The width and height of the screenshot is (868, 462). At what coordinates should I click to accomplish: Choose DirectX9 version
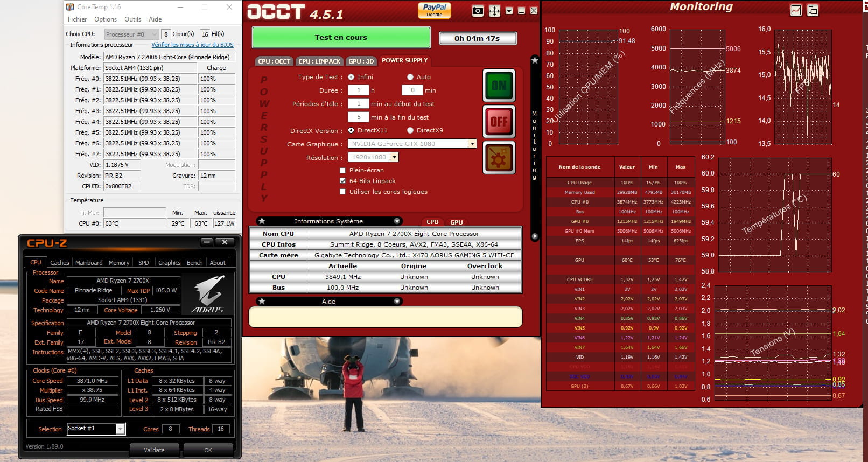[410, 130]
